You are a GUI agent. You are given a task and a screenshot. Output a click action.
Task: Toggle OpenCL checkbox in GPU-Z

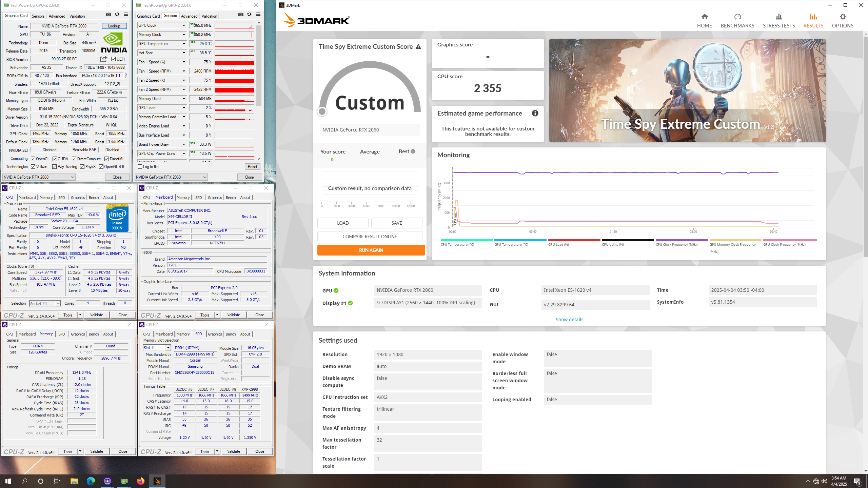click(x=33, y=159)
